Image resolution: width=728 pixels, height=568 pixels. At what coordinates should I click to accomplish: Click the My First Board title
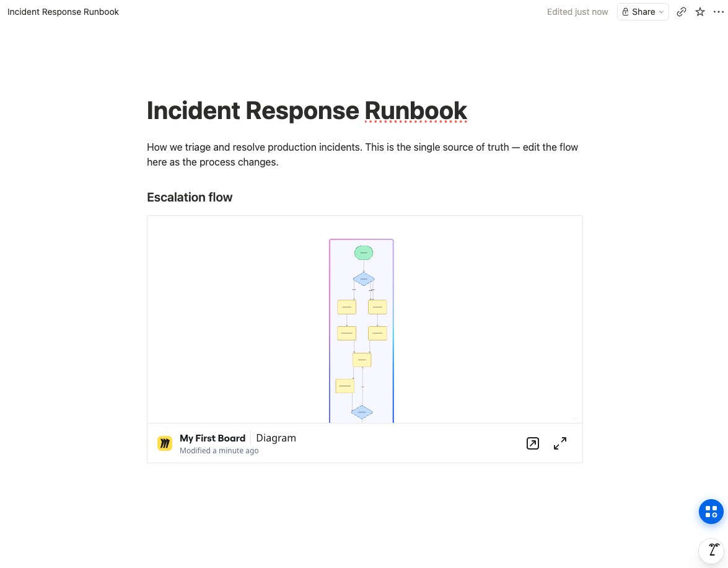coord(212,438)
